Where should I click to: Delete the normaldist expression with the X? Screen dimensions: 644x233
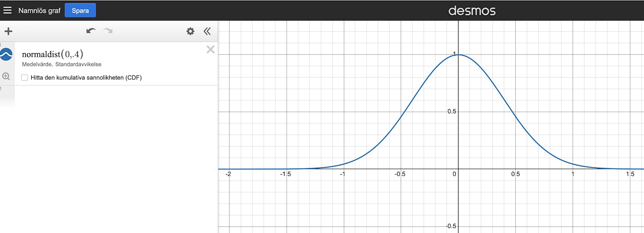tap(210, 50)
